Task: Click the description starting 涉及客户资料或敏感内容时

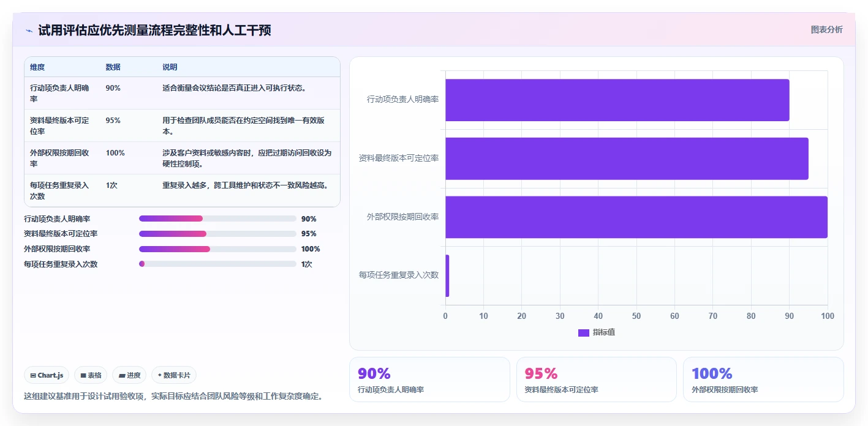Action: coord(246,158)
